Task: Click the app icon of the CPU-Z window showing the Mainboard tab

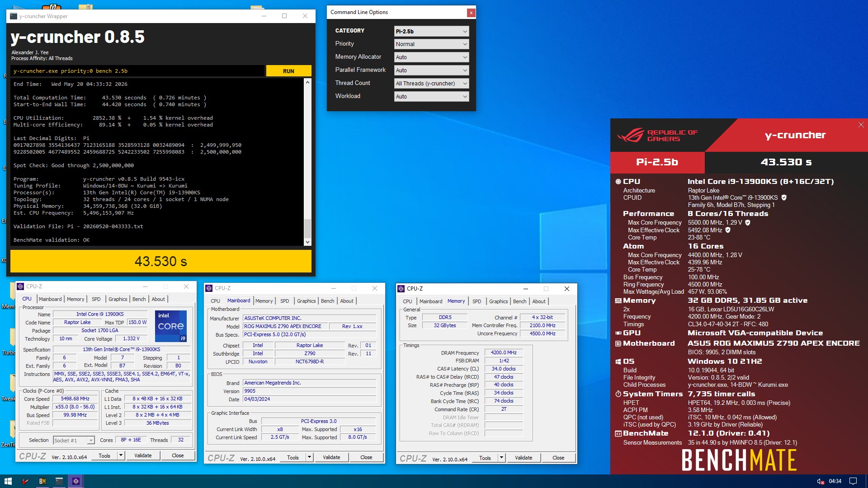Action: click(x=209, y=288)
